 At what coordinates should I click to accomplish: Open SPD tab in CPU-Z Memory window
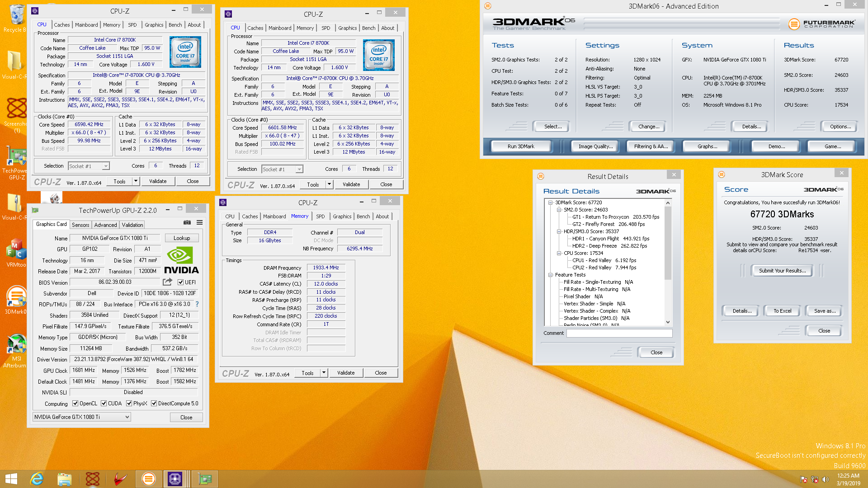[321, 216]
